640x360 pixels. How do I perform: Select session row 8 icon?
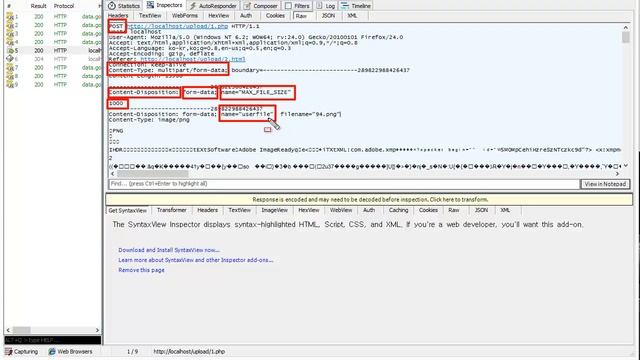[10, 76]
